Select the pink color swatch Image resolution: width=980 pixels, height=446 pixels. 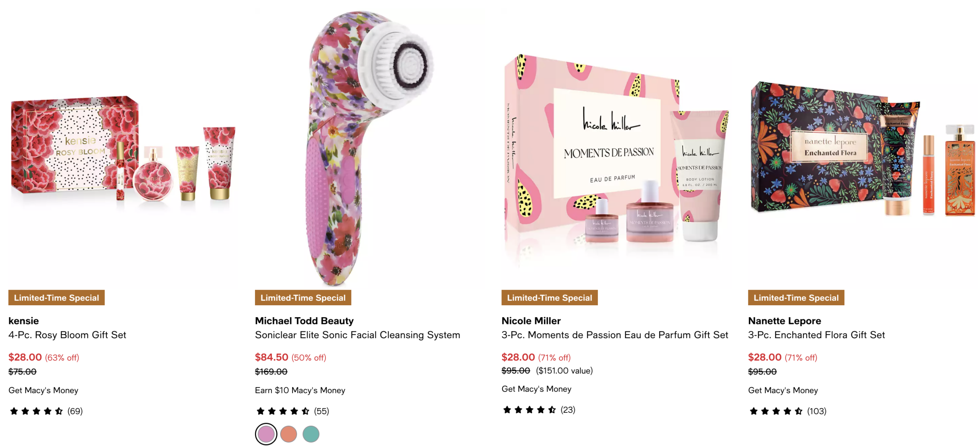point(266,434)
